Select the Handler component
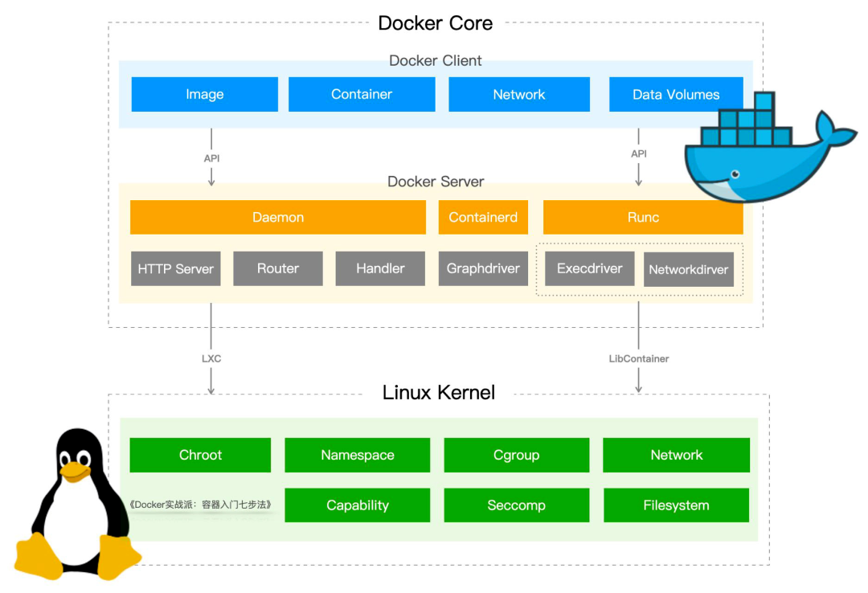This screenshot has width=868, height=593. [x=380, y=268]
